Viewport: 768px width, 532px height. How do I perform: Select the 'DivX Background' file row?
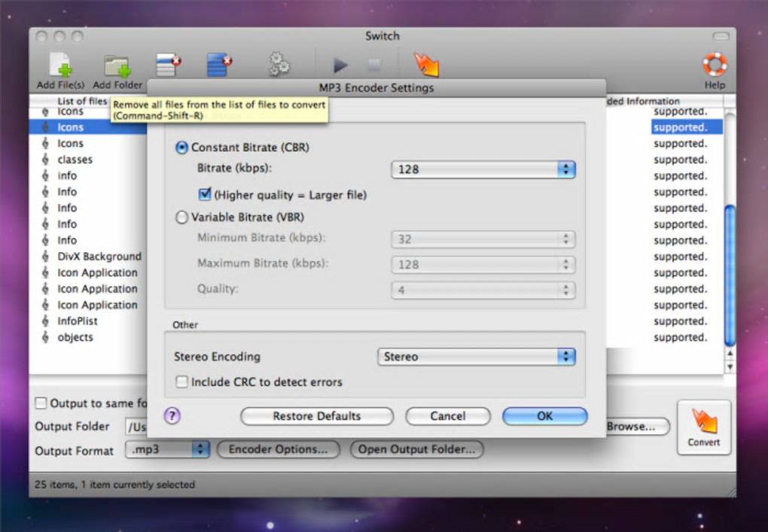coord(88,257)
